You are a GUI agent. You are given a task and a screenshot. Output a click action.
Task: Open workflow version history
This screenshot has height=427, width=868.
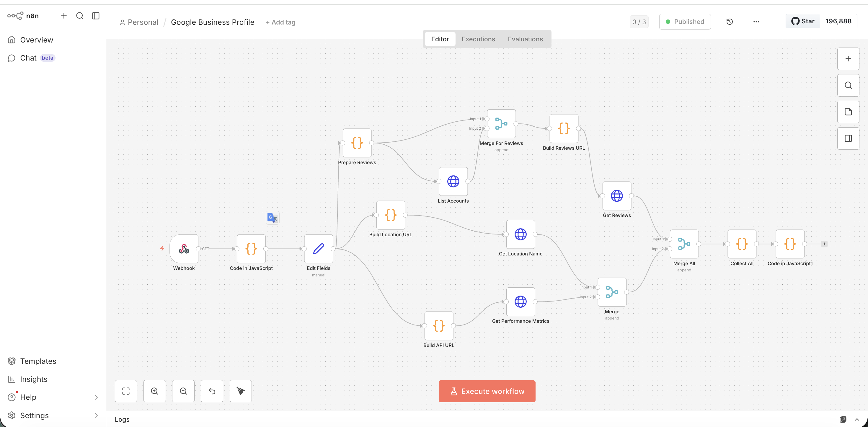[x=730, y=22]
